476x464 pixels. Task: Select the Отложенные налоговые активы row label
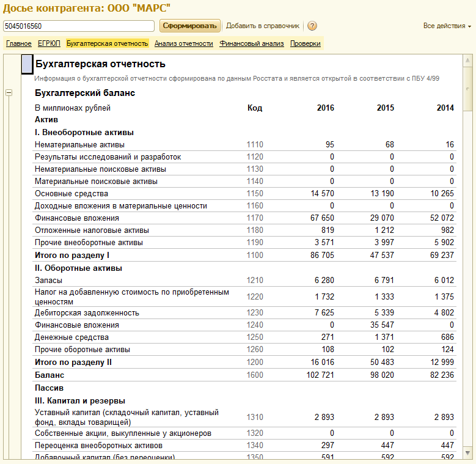92,230
